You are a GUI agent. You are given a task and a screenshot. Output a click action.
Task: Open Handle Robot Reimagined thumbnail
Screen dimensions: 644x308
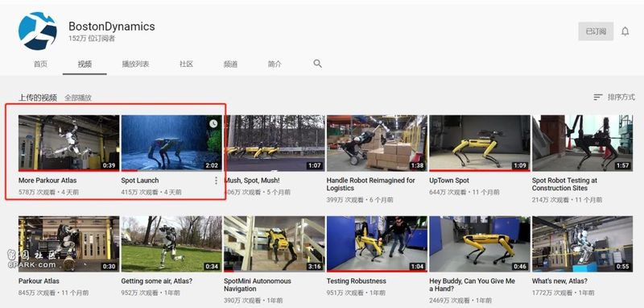coord(377,143)
